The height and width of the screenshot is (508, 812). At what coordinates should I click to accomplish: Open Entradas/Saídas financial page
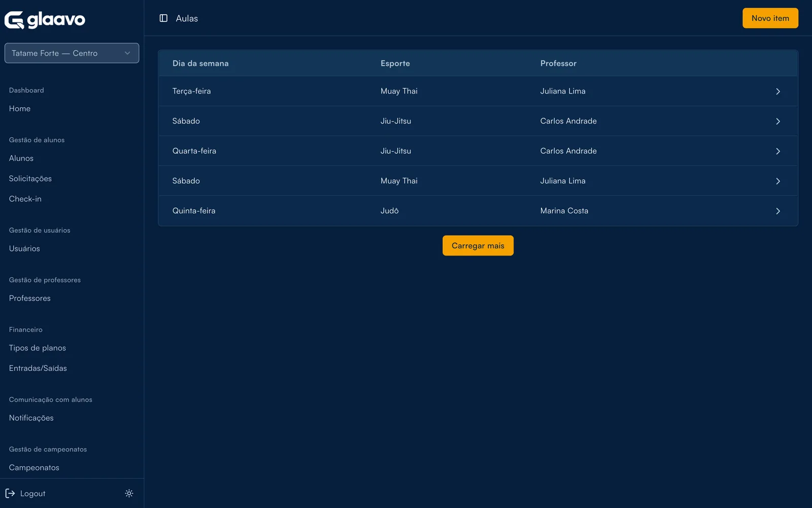[38, 369]
